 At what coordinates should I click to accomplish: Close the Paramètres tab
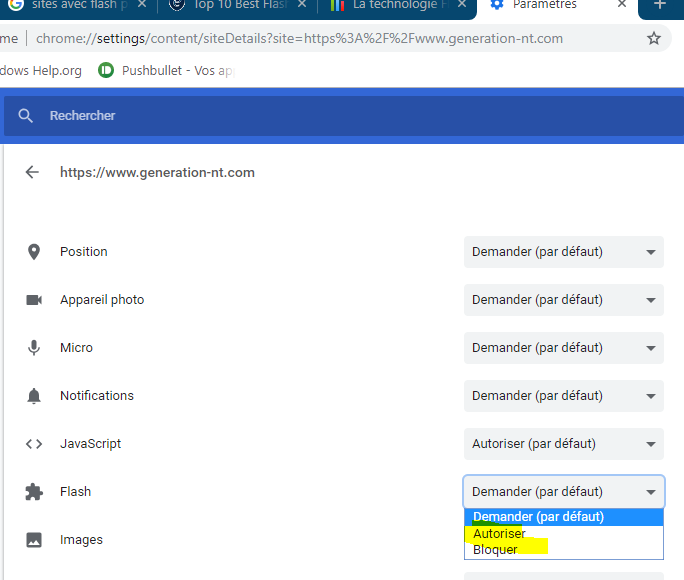622,4
